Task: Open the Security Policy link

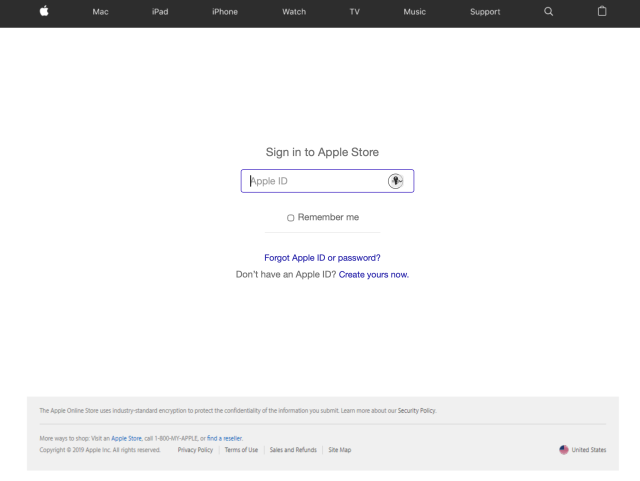Action: [417, 410]
